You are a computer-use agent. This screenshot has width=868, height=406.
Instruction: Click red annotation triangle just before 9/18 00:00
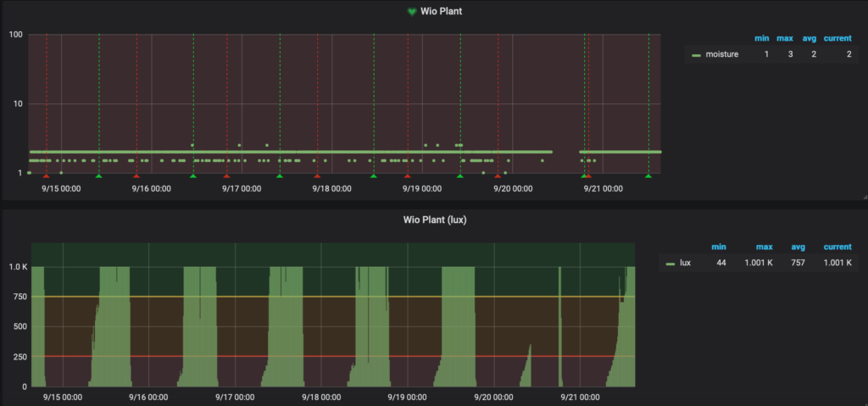(317, 175)
